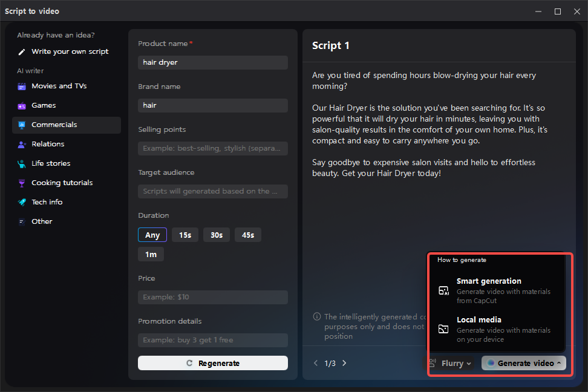Click into the Target audience field
This screenshot has width=588, height=392.
212,191
